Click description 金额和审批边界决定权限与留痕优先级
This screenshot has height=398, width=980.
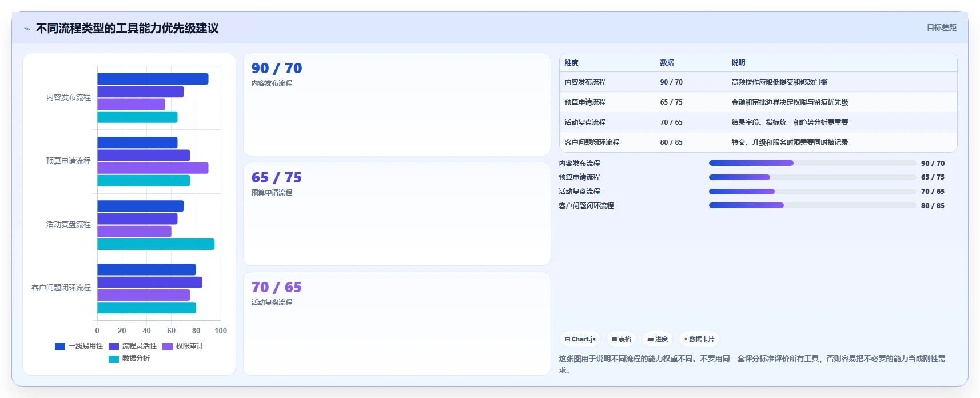790,102
